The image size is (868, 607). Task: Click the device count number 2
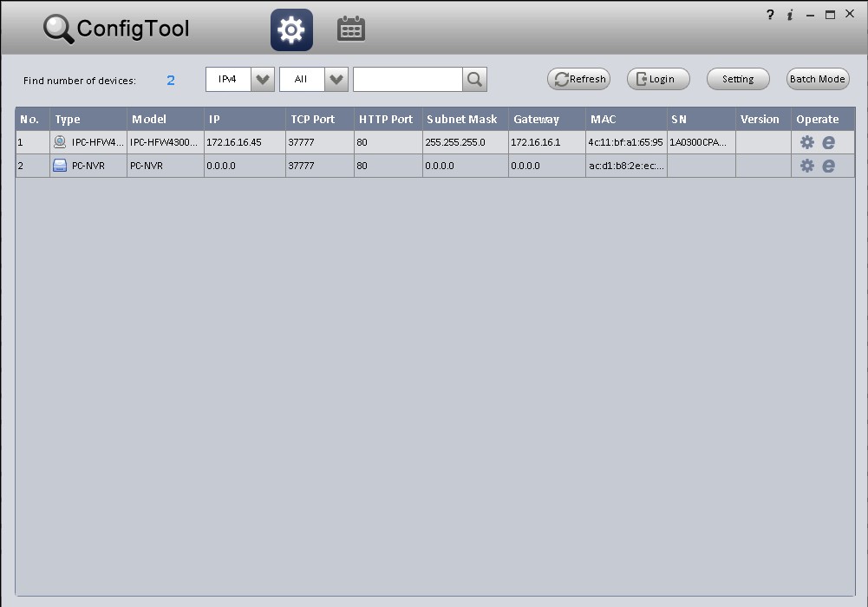pos(171,81)
